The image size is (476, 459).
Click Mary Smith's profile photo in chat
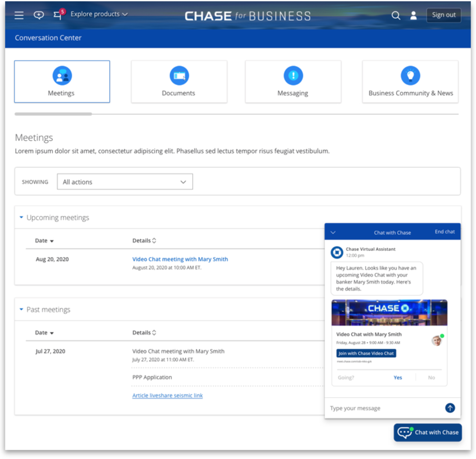click(x=437, y=341)
